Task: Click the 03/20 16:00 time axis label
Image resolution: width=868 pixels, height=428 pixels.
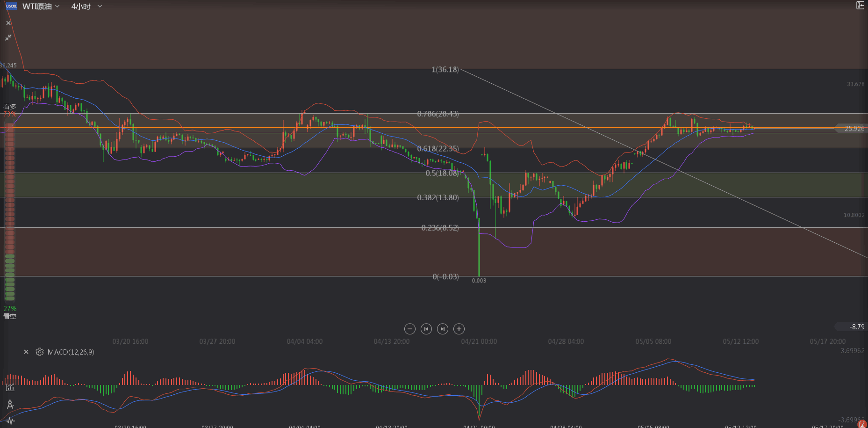Action: pyautogui.click(x=130, y=341)
